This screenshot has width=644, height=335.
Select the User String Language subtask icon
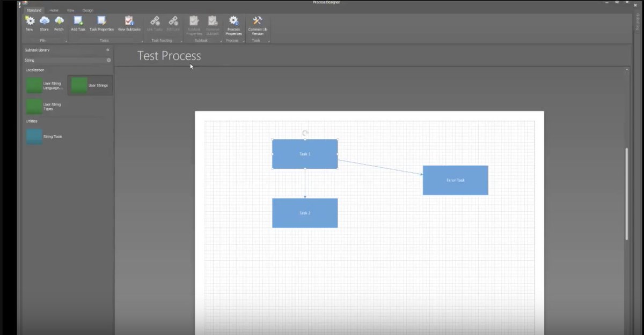34,85
